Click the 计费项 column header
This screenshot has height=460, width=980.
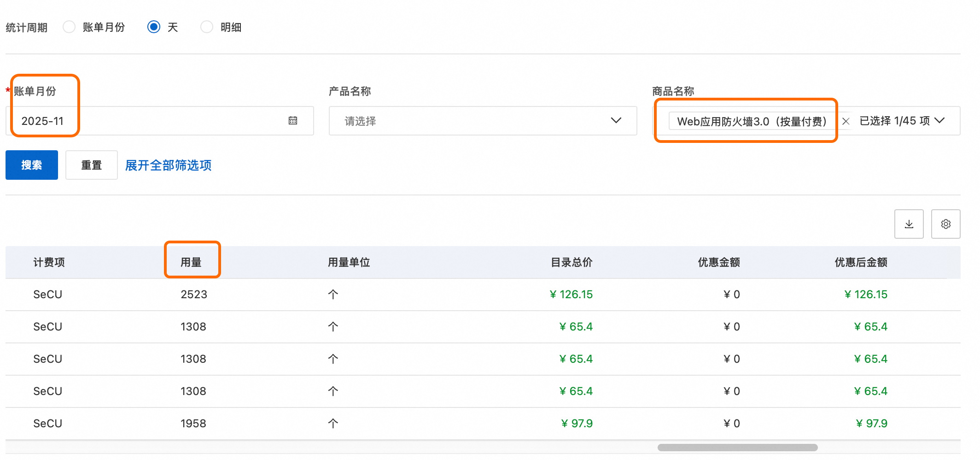pyautogui.click(x=49, y=262)
